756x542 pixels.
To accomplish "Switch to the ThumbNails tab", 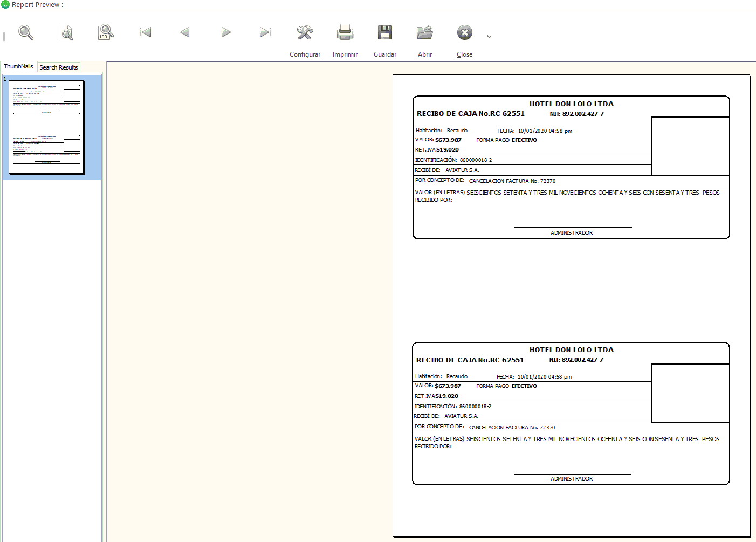I will [x=19, y=67].
